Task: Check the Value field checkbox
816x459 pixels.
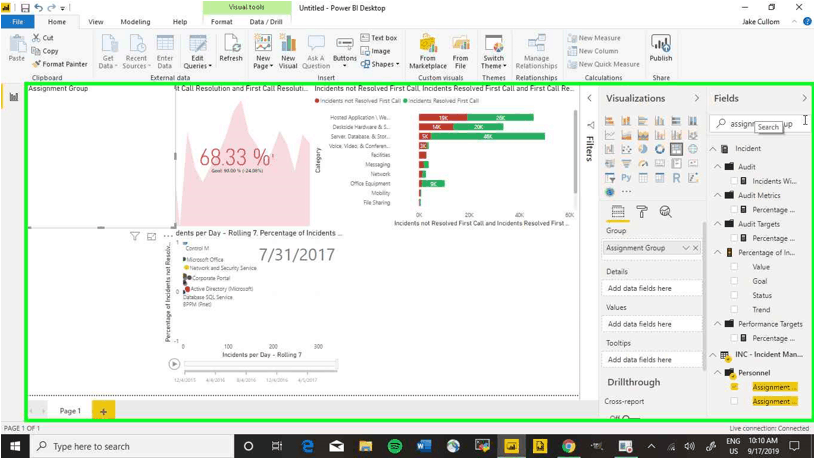Action: 734,267
